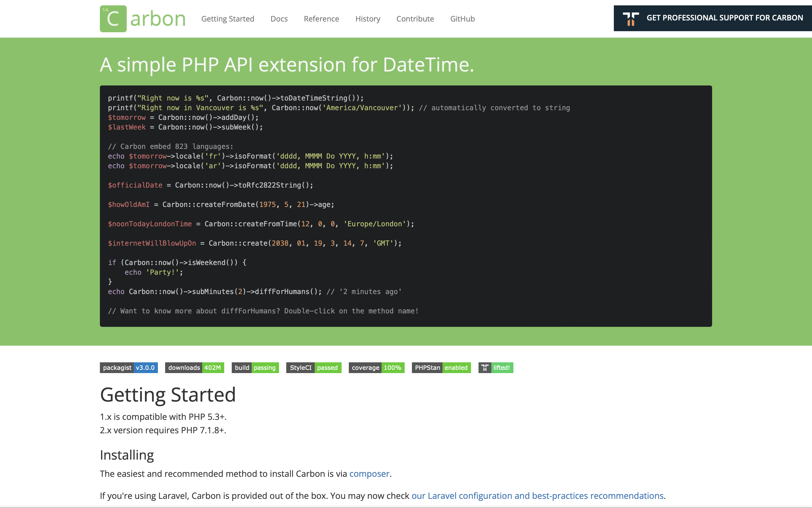Click the $noonTodayLondonTime variable
812x508 pixels.
150,224
